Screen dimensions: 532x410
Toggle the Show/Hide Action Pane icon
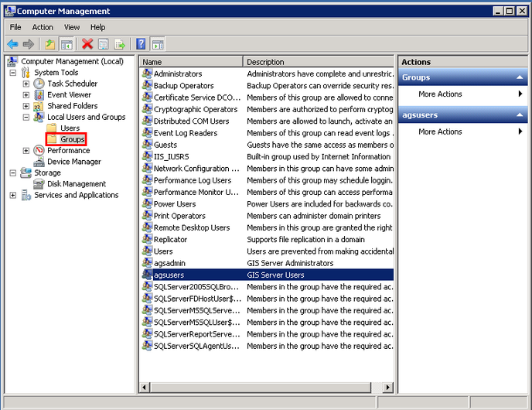(x=158, y=44)
